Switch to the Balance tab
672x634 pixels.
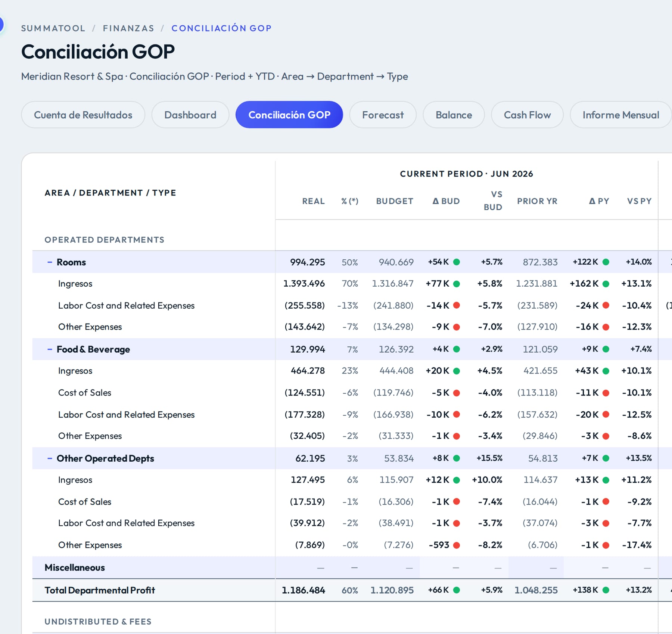(x=454, y=115)
